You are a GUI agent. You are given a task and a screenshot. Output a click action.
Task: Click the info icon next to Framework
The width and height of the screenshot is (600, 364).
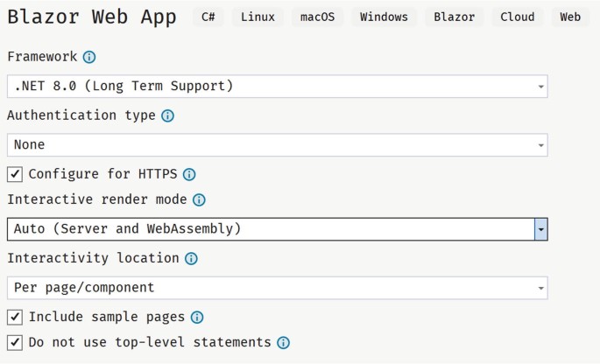[x=89, y=58]
